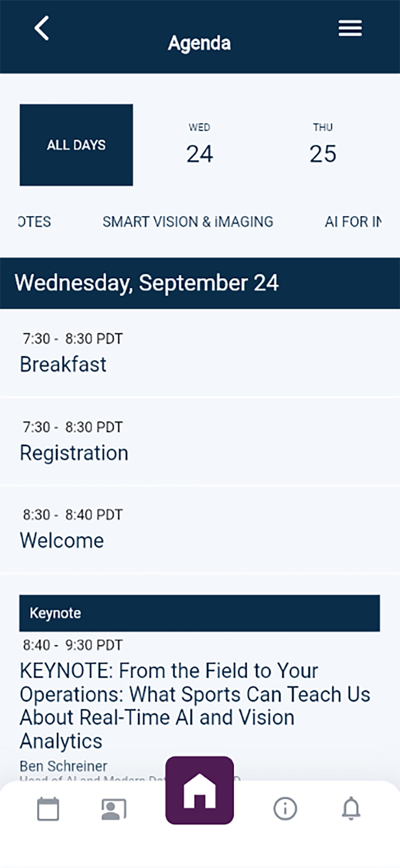Tap the Wednesday, September 24 header

point(200,283)
